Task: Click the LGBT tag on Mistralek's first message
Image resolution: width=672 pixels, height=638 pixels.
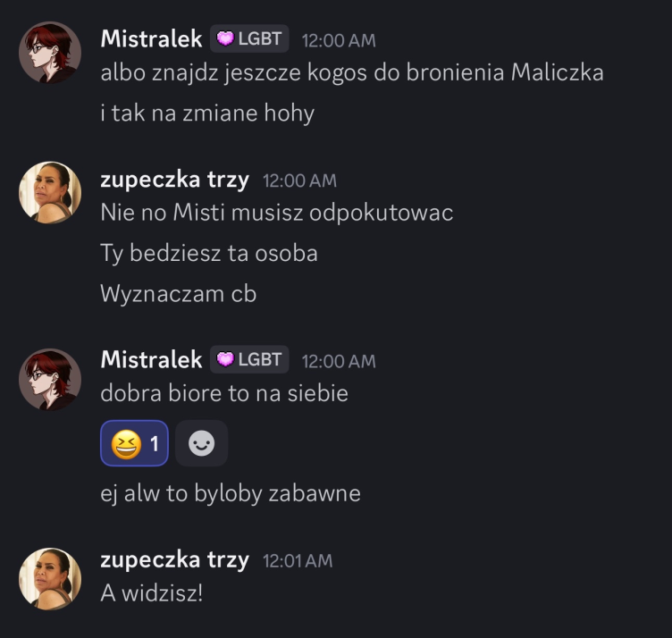Action: click(250, 39)
